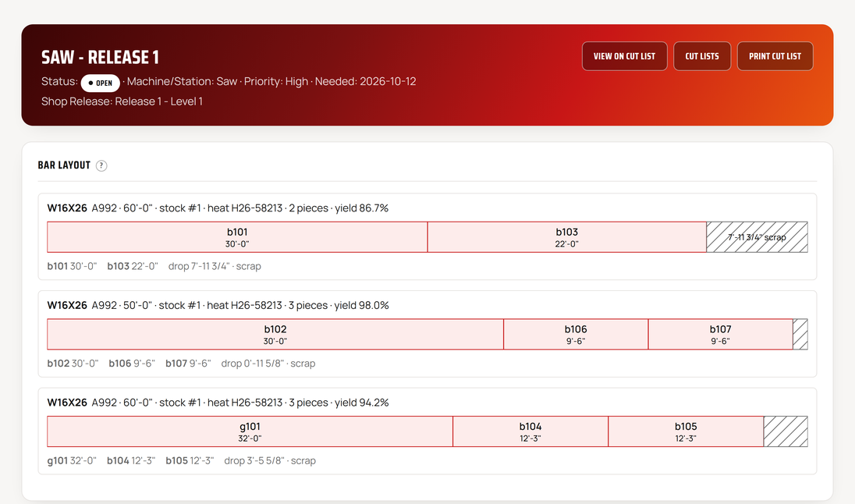Click the drop 3'-5 5/8" scrap text

(x=270, y=460)
